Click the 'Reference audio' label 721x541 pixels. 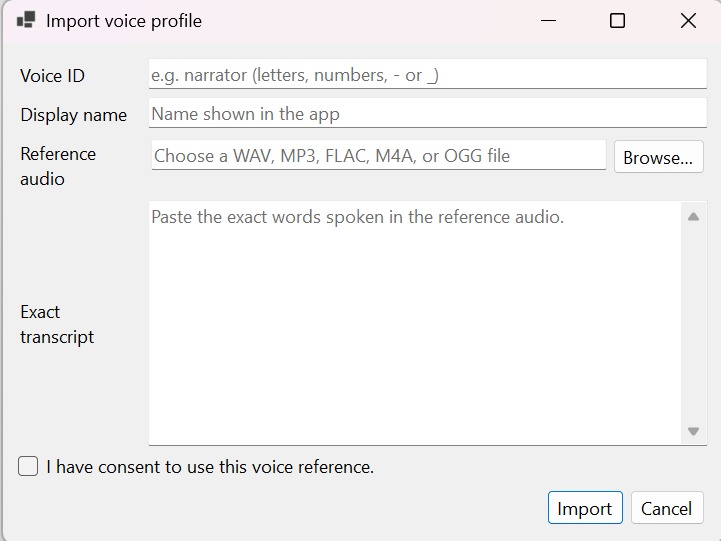(x=58, y=166)
